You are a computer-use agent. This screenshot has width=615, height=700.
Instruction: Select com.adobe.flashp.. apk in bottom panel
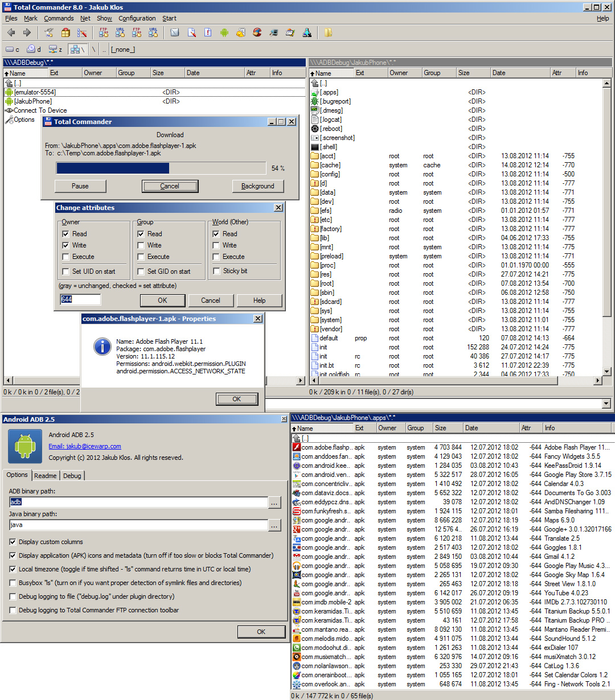click(453, 447)
